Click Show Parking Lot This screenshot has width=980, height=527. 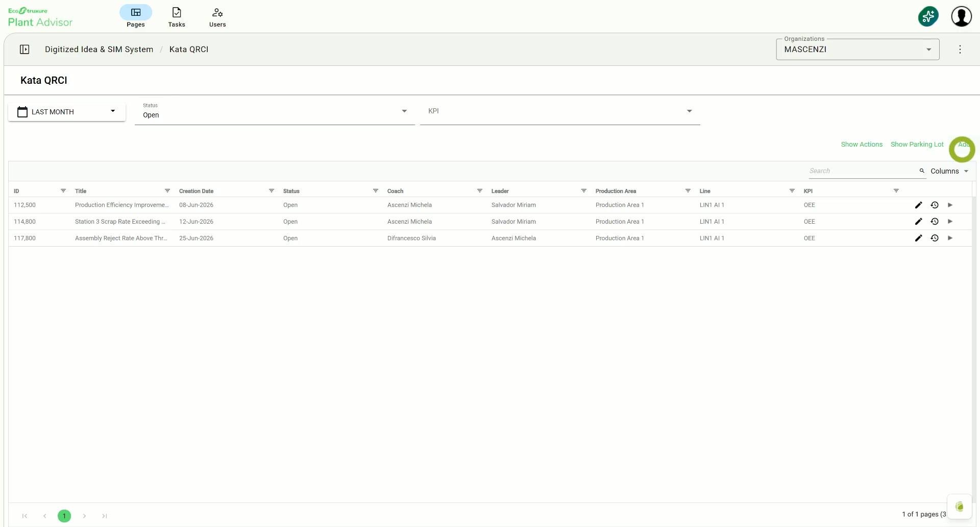click(x=917, y=145)
